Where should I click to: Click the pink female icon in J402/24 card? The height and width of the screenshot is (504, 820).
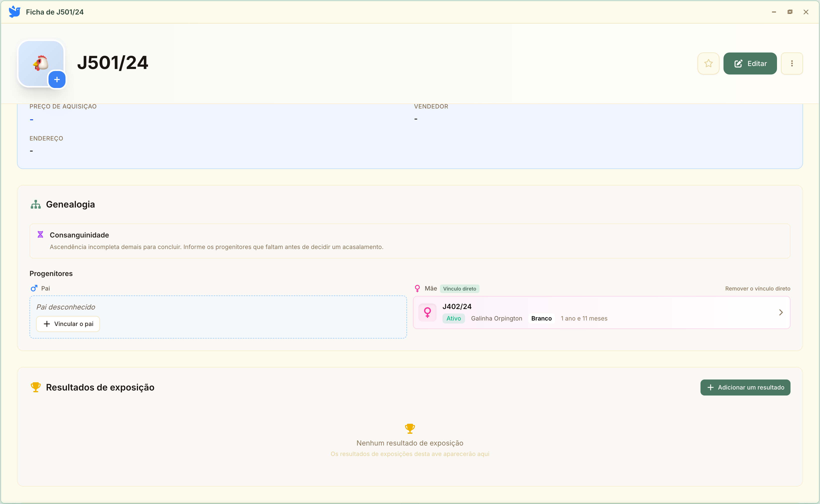427,312
